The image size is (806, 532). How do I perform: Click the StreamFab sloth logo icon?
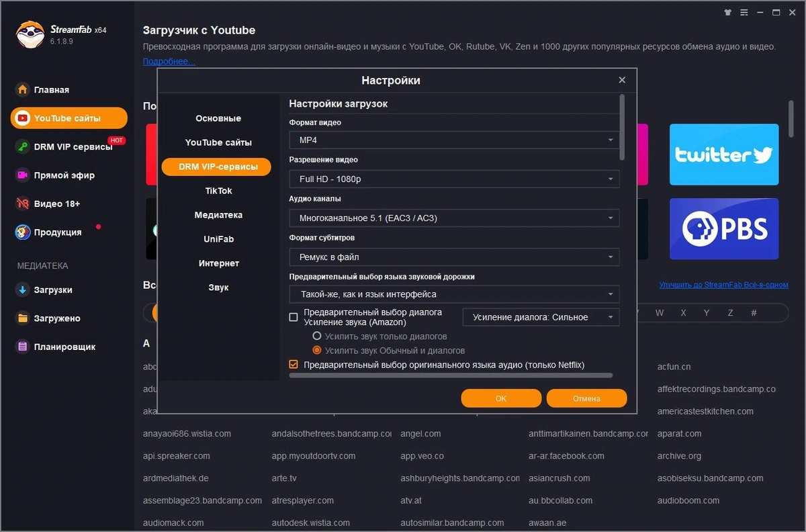point(30,34)
